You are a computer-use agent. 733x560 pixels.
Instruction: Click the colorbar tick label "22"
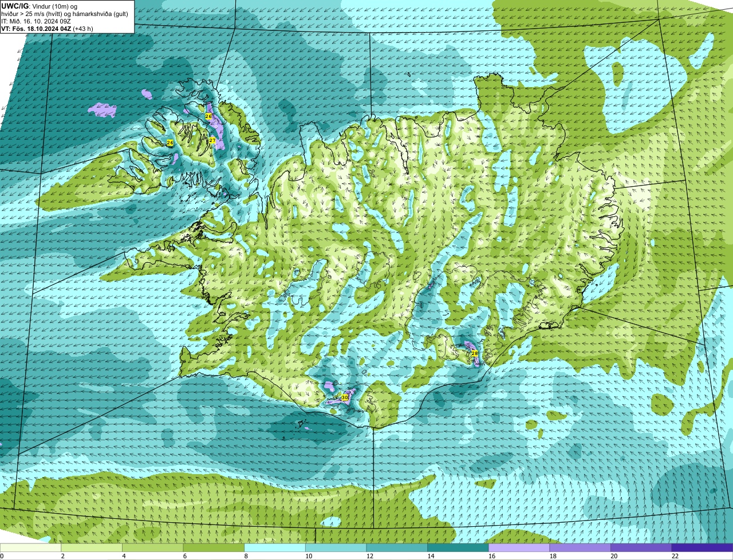point(675,556)
